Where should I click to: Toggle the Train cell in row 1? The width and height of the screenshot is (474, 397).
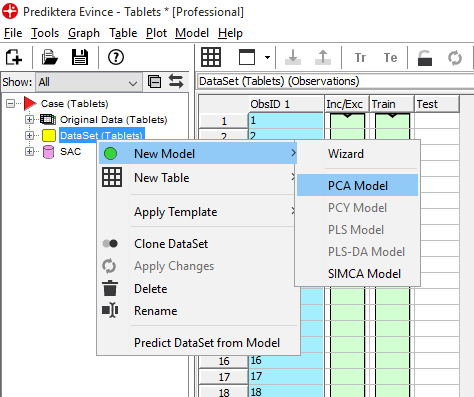392,121
